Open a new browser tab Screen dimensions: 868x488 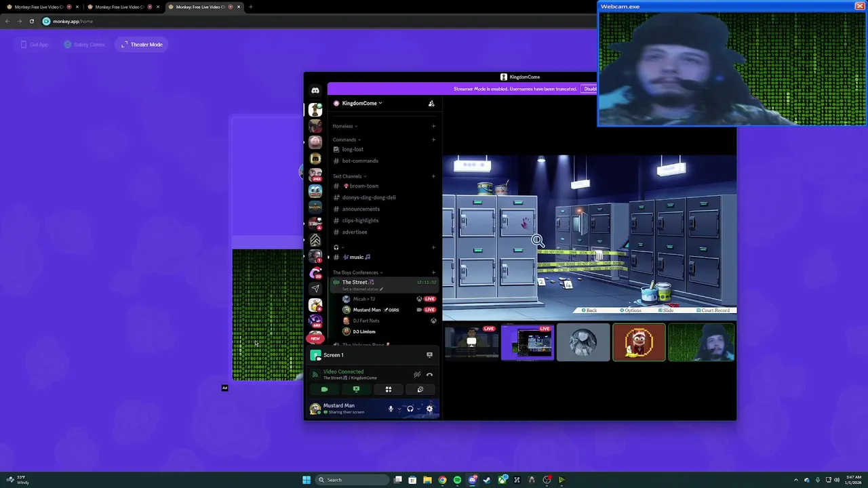(x=250, y=7)
